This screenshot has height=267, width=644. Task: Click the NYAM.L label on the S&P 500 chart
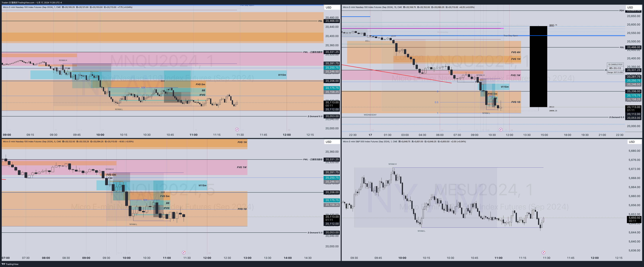pyautogui.click(x=421, y=231)
